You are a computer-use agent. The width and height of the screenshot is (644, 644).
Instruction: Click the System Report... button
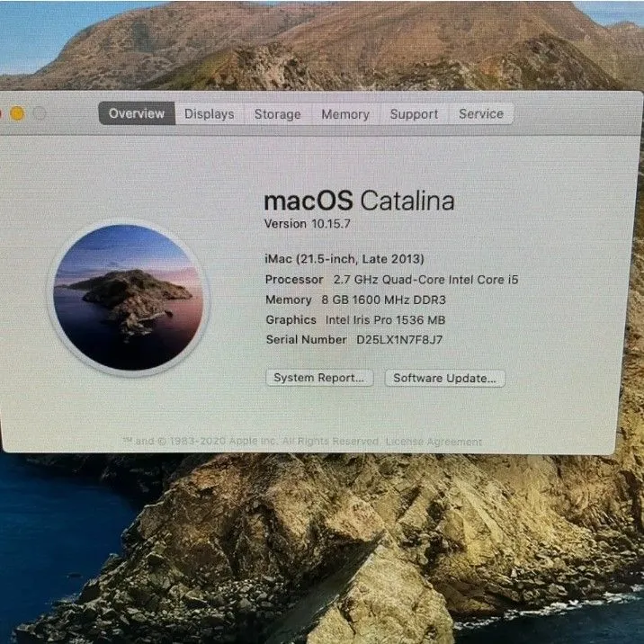pos(319,378)
